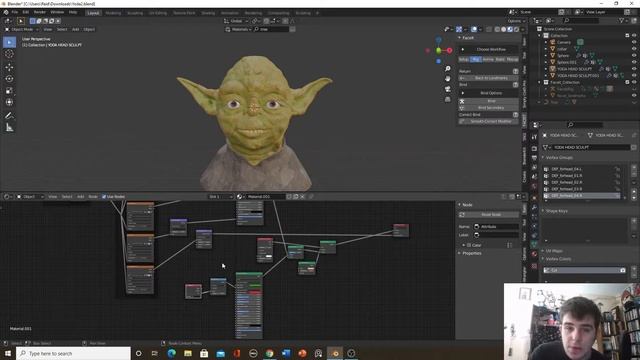
Task: Switch viewport to material preview shading
Action: (x=510, y=29)
